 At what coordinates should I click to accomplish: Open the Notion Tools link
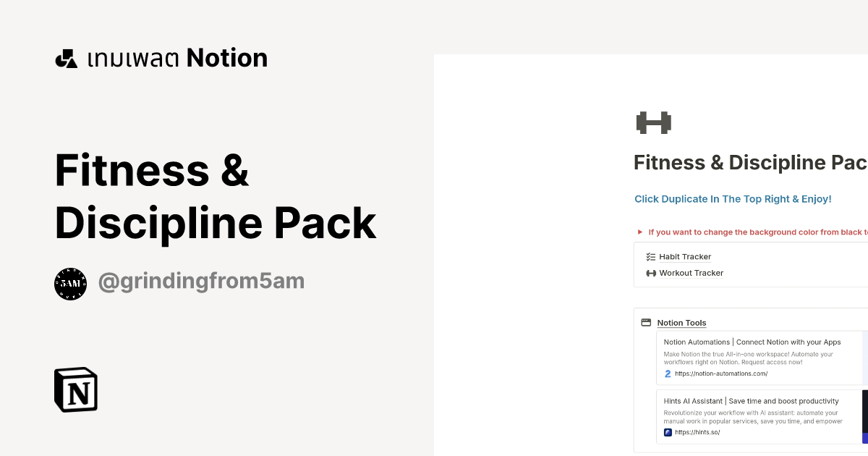tap(681, 323)
